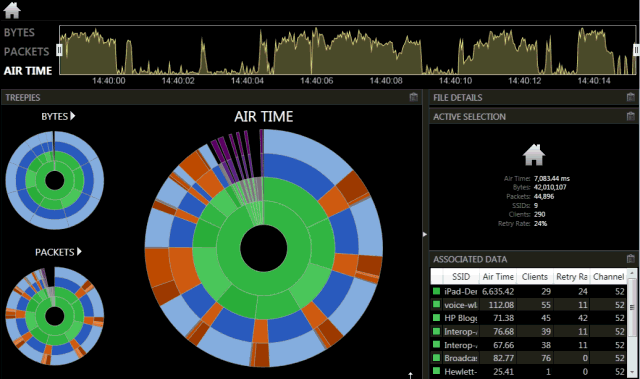Click the clients count 76
Screen dimensions: 640x379
coord(546,358)
